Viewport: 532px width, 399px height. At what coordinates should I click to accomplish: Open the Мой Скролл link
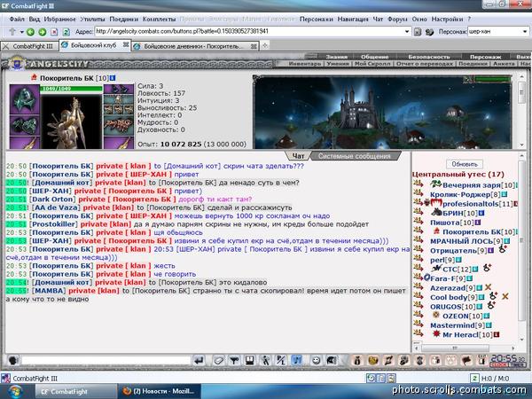click(x=372, y=64)
